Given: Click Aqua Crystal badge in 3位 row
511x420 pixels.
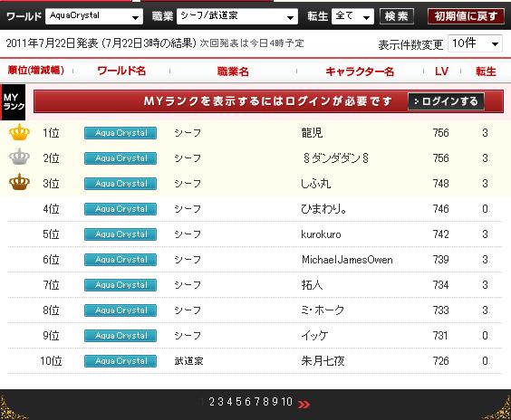Looking at the screenshot, I should pyautogui.click(x=121, y=184).
